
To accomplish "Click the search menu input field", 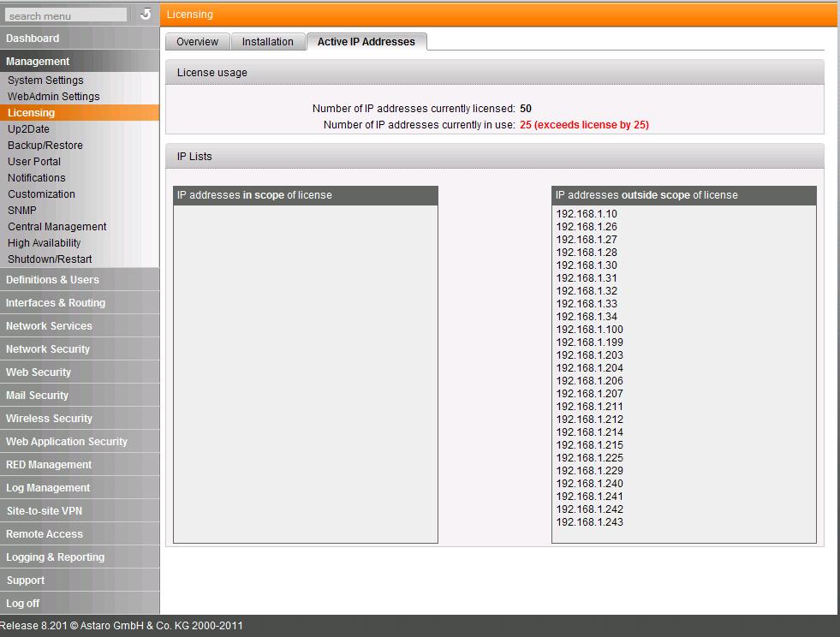I will 66,15.
